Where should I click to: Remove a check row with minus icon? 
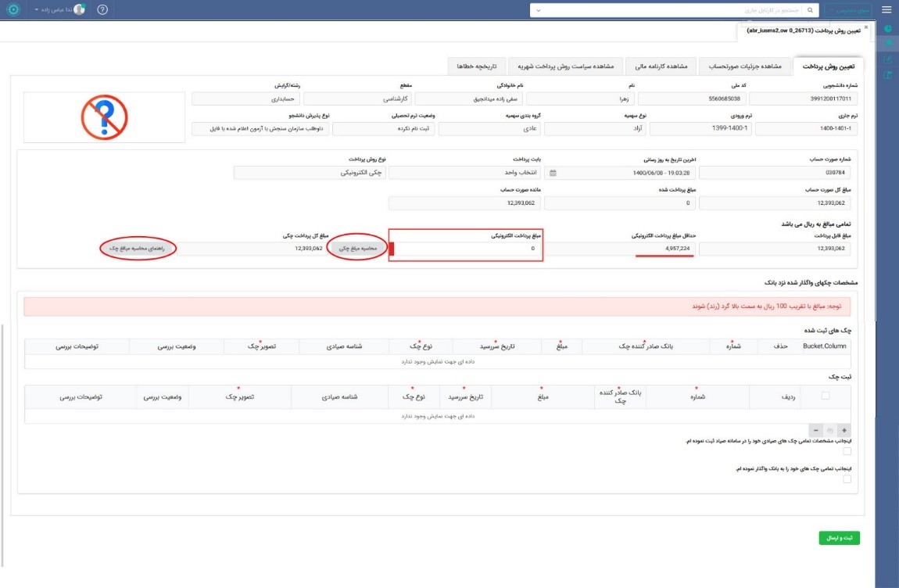(815, 430)
